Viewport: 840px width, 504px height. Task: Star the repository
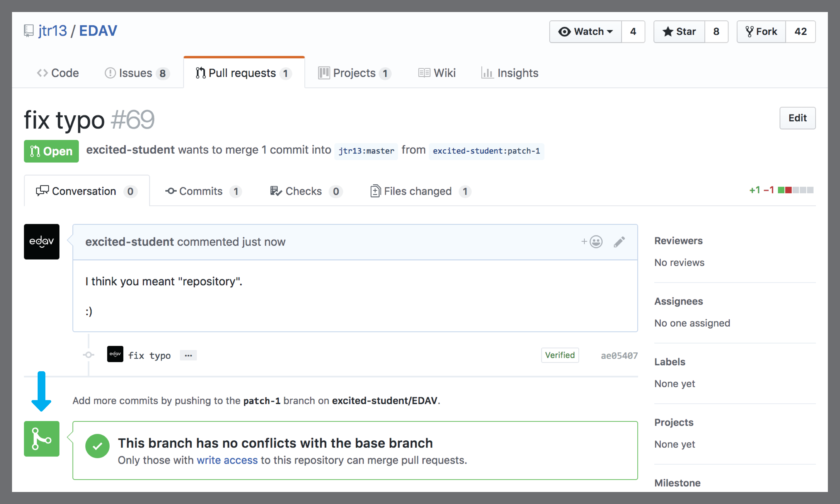[679, 32]
